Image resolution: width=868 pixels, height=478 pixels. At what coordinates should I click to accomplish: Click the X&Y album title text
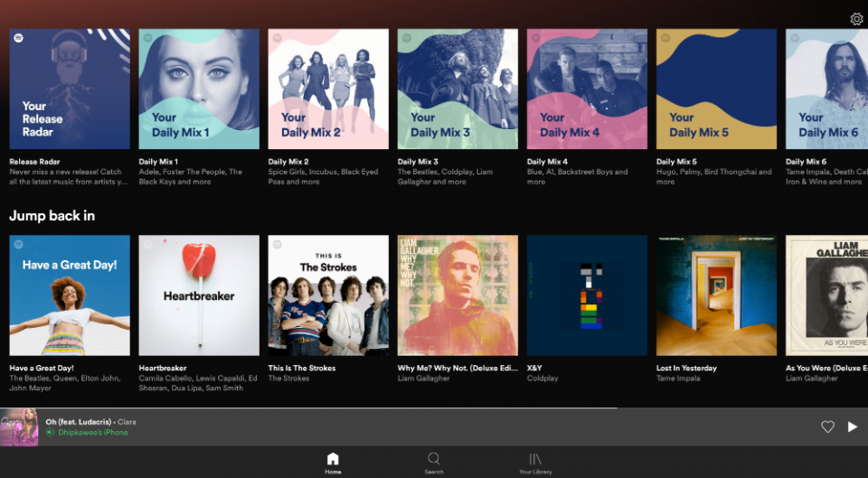click(534, 368)
